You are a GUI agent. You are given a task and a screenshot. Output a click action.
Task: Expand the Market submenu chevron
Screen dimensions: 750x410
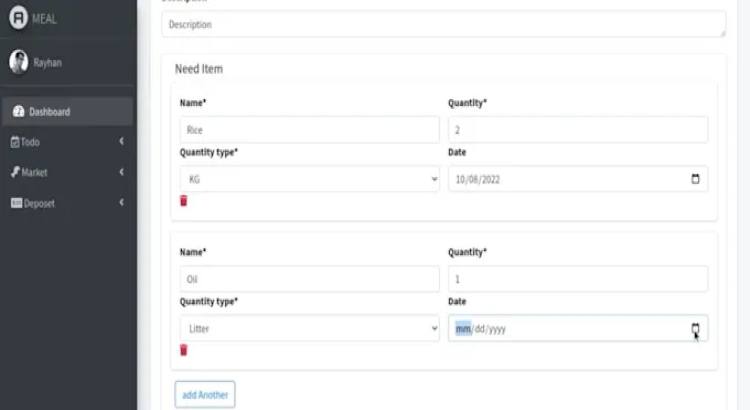coord(121,172)
